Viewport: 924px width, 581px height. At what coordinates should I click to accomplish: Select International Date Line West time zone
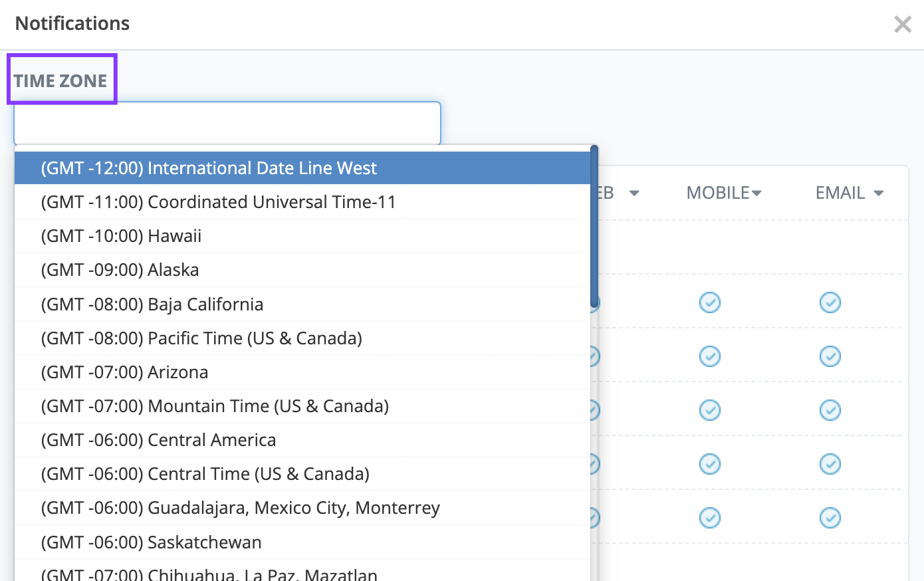click(x=209, y=168)
